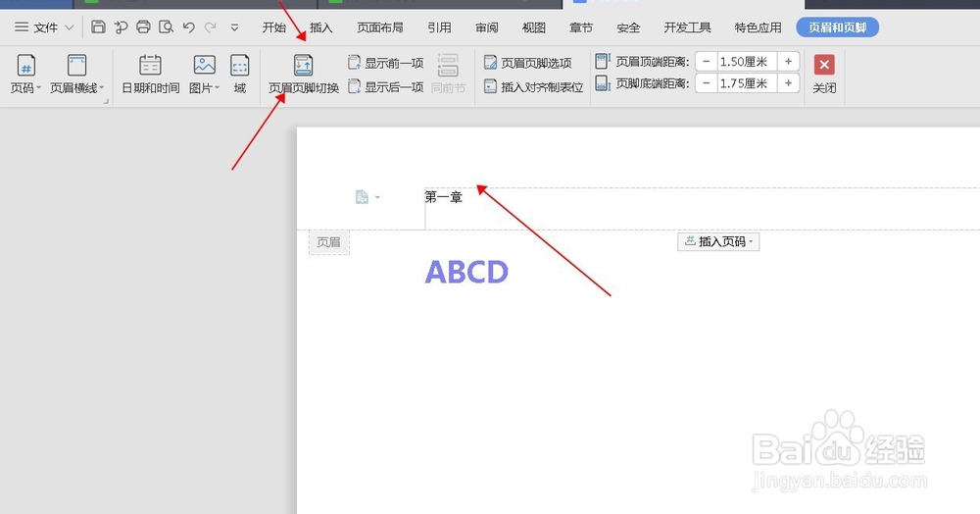Click the header text 第一章
Screen dimensions: 980x514
pos(443,197)
